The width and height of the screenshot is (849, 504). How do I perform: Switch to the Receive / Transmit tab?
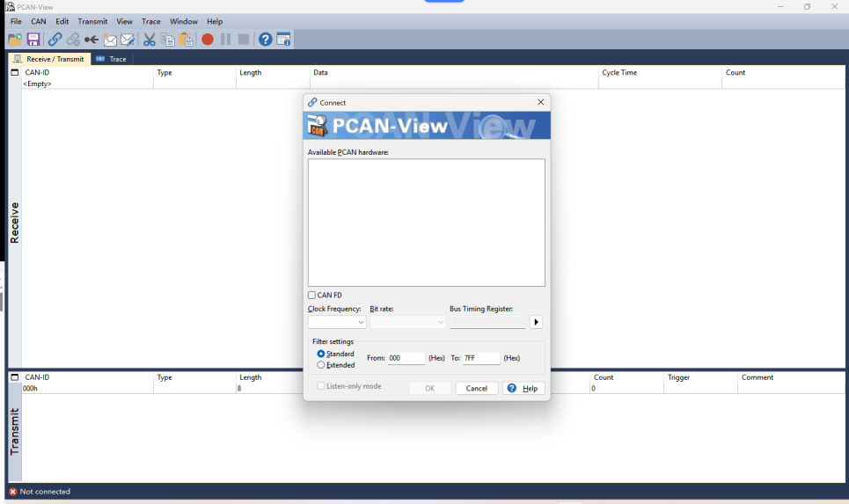point(49,59)
